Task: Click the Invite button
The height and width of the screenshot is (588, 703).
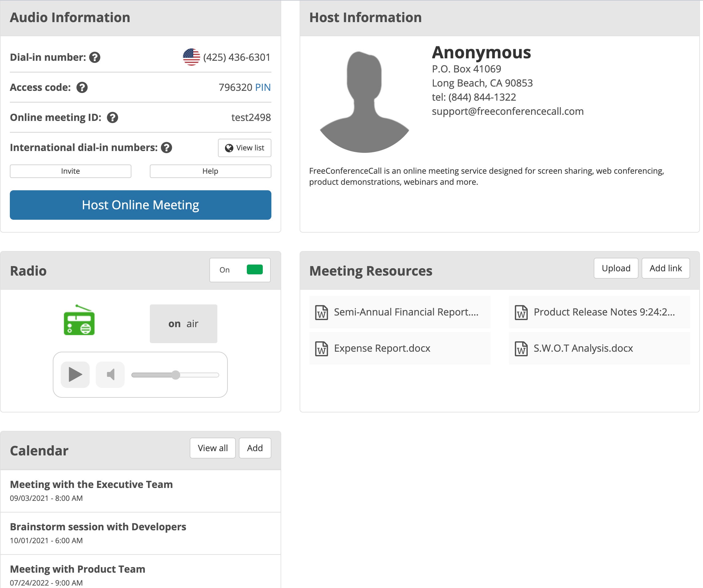Action: [x=70, y=171]
